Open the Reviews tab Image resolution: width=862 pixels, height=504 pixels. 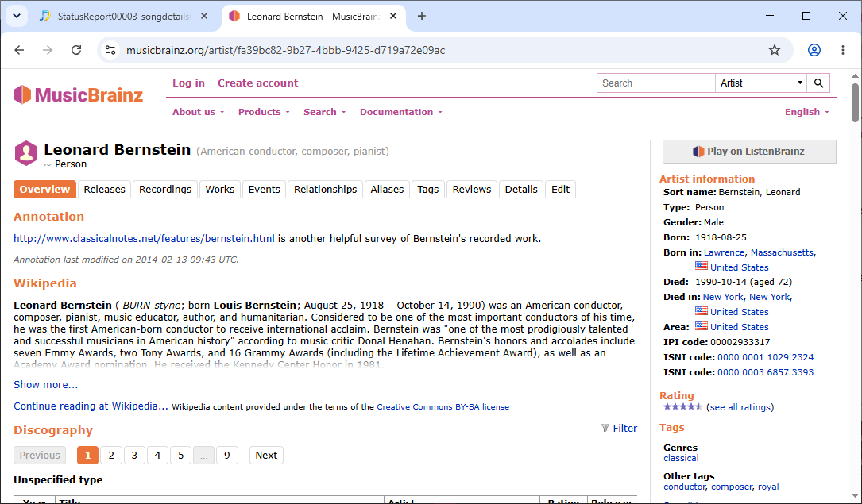[x=472, y=190]
